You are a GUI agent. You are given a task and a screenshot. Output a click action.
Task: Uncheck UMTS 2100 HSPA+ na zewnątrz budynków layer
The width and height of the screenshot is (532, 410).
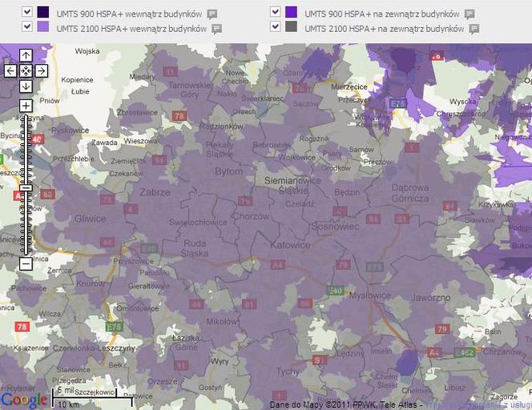coord(275,26)
